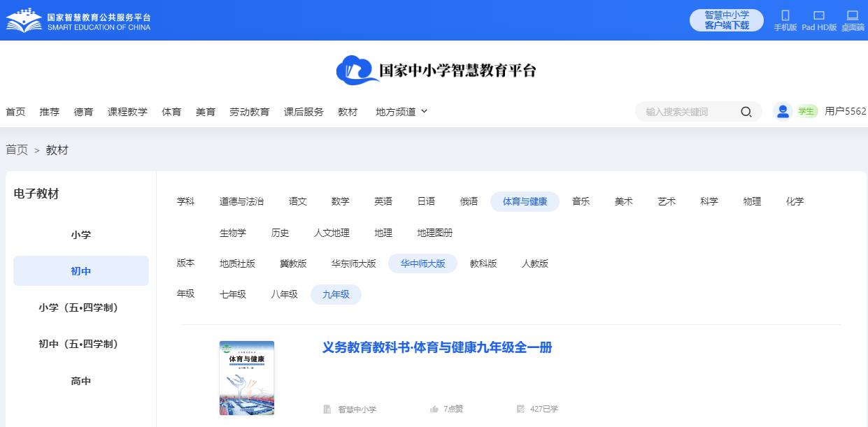Select 小学 in the sidebar
The height and width of the screenshot is (427, 868).
(x=81, y=235)
